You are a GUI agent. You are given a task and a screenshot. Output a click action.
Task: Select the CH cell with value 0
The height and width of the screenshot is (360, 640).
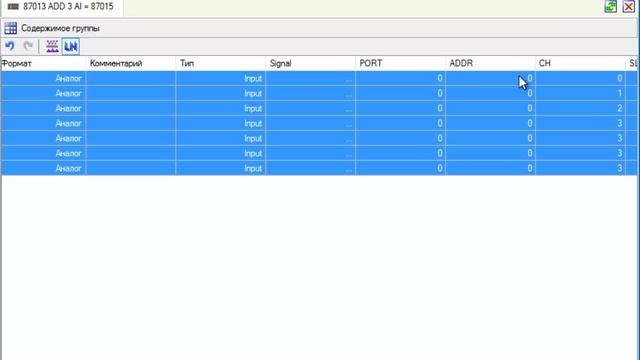coord(580,78)
